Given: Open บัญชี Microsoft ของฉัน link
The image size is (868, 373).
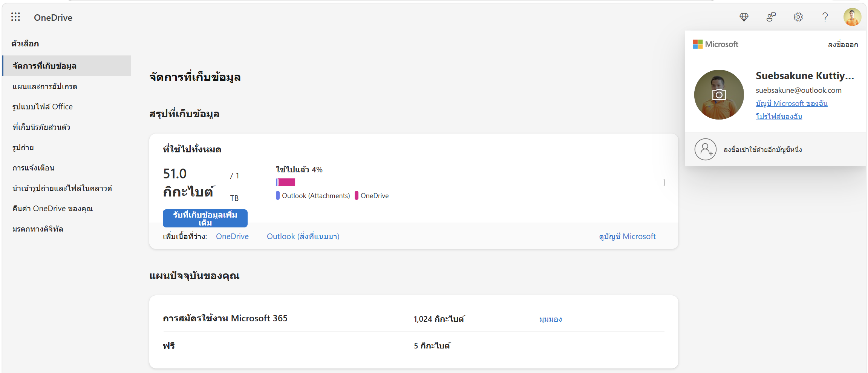Looking at the screenshot, I should click(x=791, y=103).
